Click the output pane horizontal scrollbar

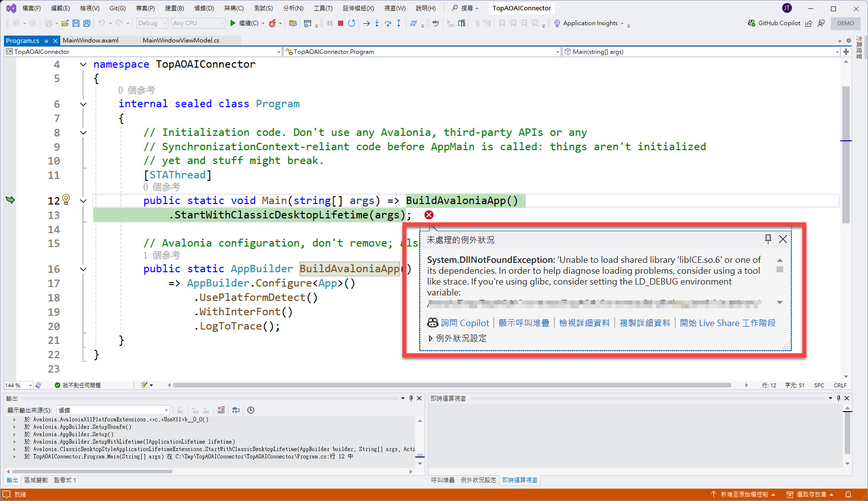92,471
